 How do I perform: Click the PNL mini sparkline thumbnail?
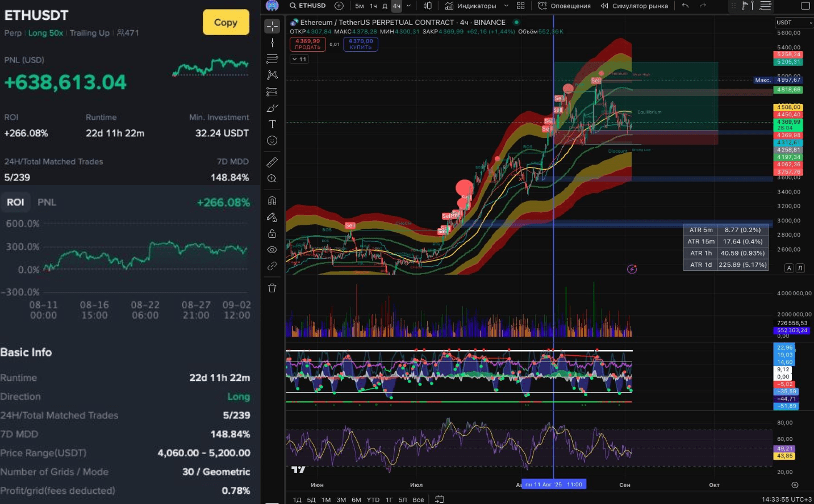211,67
